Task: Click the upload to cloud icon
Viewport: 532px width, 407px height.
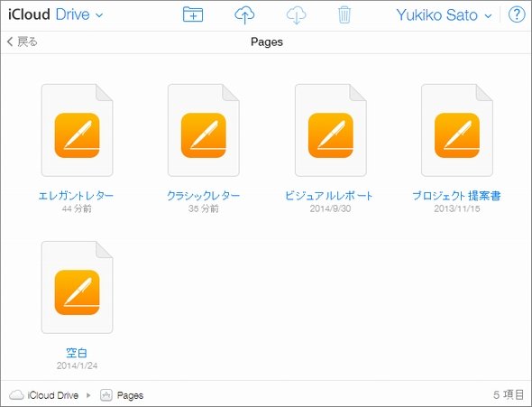Action: tap(244, 15)
